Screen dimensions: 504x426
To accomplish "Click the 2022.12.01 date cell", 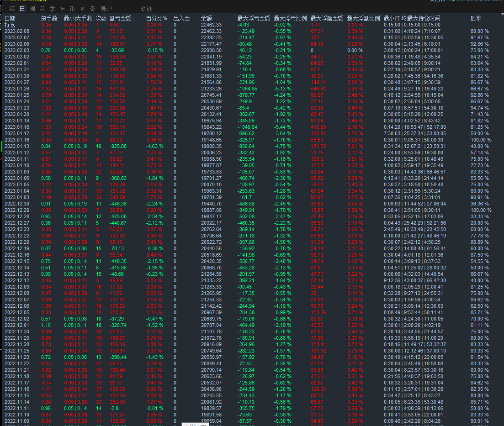I will click(x=17, y=325).
